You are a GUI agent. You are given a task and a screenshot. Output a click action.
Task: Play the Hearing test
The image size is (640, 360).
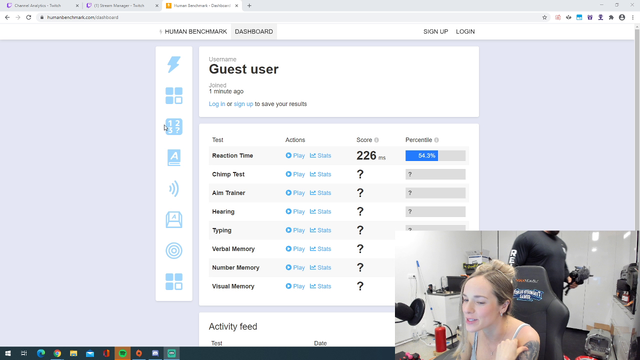295,212
